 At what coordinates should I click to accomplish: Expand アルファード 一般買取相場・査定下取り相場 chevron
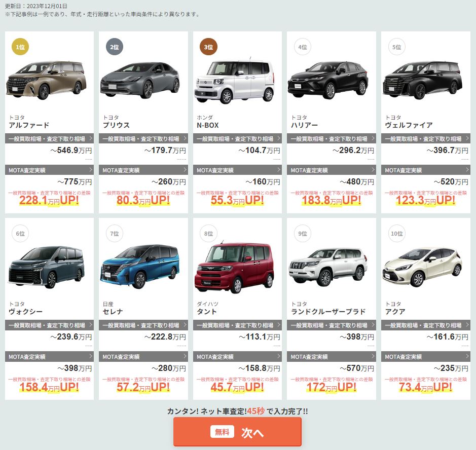90,138
